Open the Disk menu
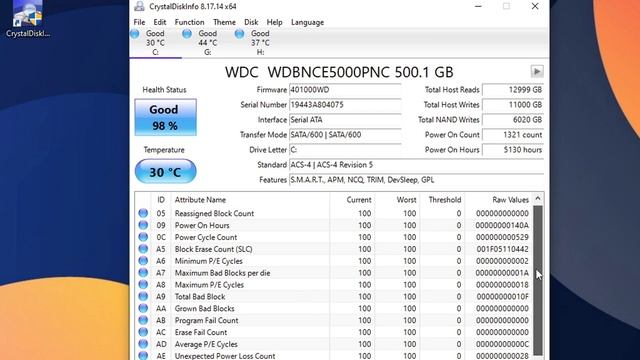 [x=251, y=22]
